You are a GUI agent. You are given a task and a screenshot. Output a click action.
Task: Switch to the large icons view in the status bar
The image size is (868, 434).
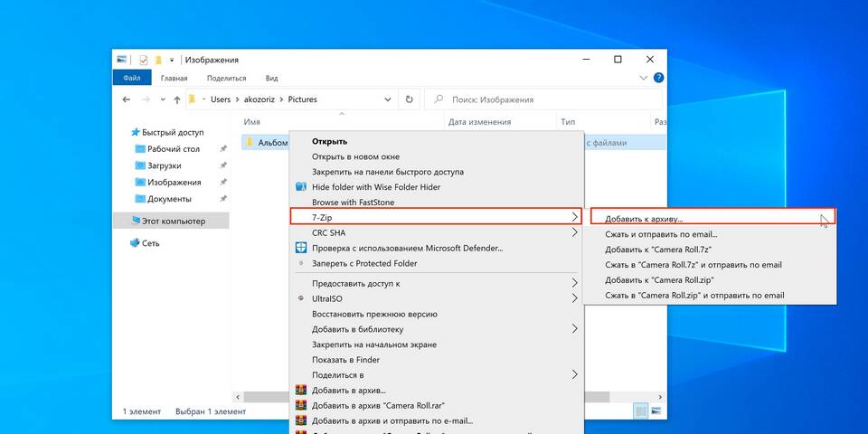656,411
